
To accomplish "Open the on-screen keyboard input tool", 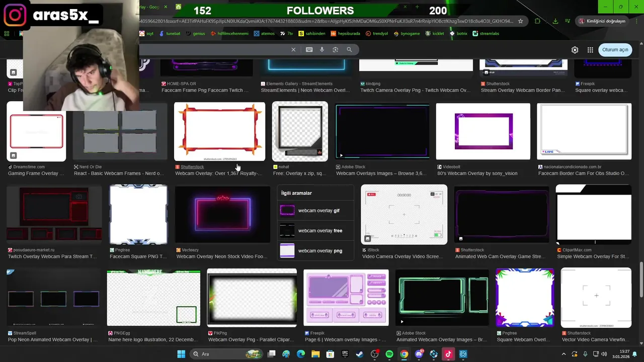I will pos(309,50).
